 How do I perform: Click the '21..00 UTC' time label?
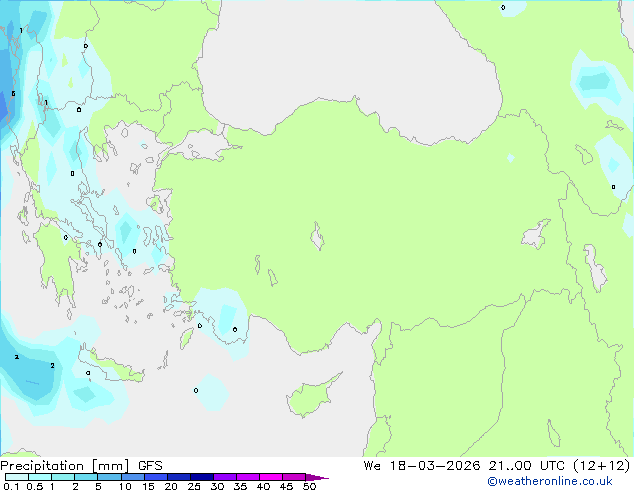[526, 465]
